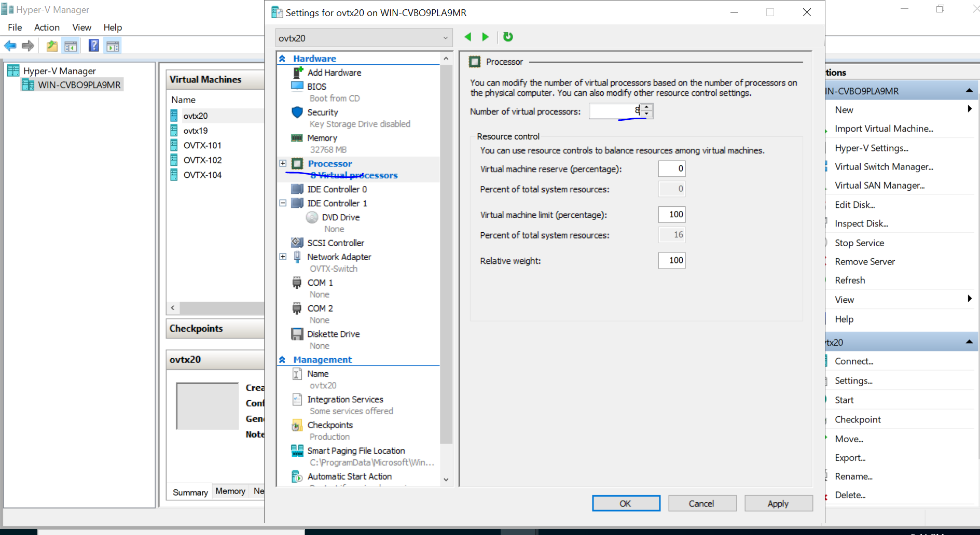Open the View submenu in Actions pane
The image size is (980, 535).
pyautogui.click(x=969, y=299)
